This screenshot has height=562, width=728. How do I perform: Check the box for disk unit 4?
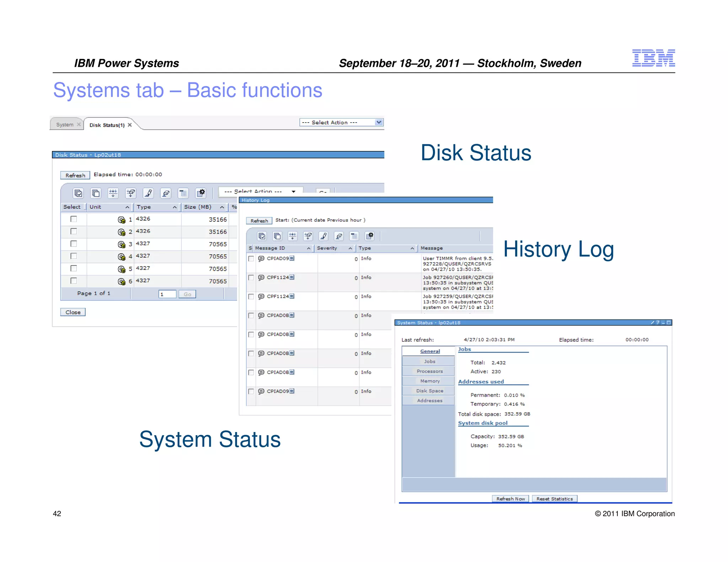pyautogui.click(x=74, y=256)
